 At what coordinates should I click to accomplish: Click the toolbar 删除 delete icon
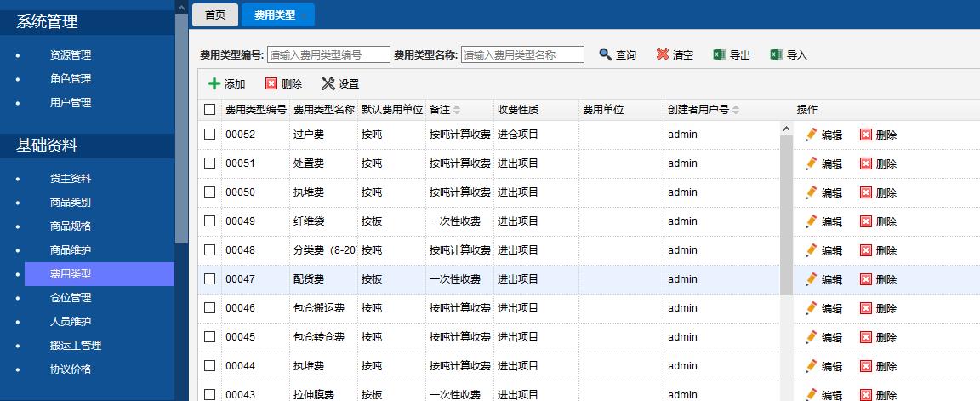click(271, 83)
